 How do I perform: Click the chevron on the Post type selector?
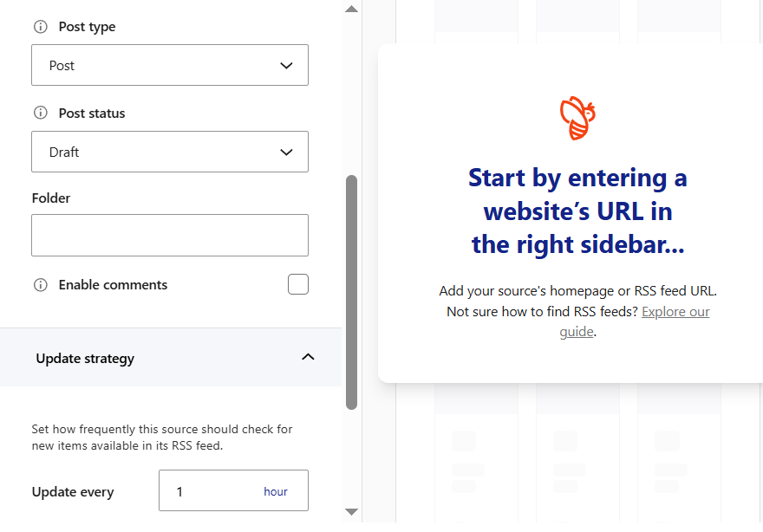(x=286, y=65)
